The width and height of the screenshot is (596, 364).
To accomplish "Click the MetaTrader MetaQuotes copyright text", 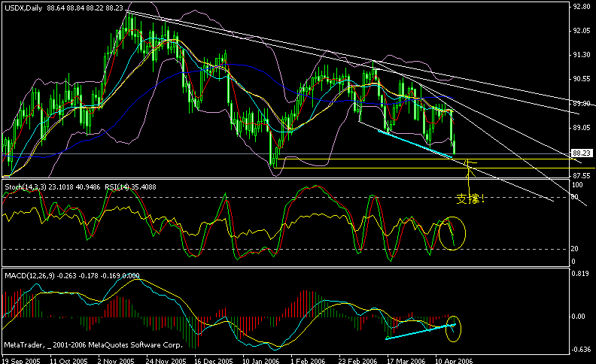I will [93, 345].
